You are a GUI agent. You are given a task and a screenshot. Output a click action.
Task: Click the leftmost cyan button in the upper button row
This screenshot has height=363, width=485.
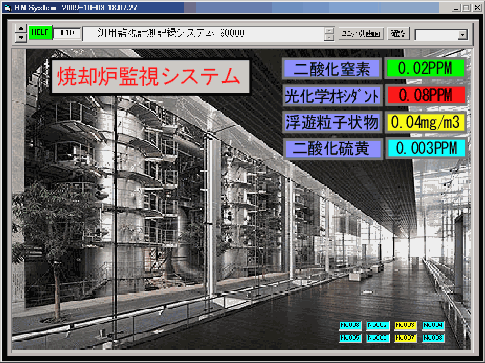(350, 325)
